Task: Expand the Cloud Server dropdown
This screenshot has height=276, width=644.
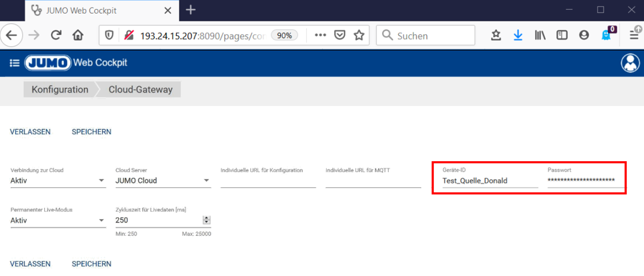Action: click(206, 180)
